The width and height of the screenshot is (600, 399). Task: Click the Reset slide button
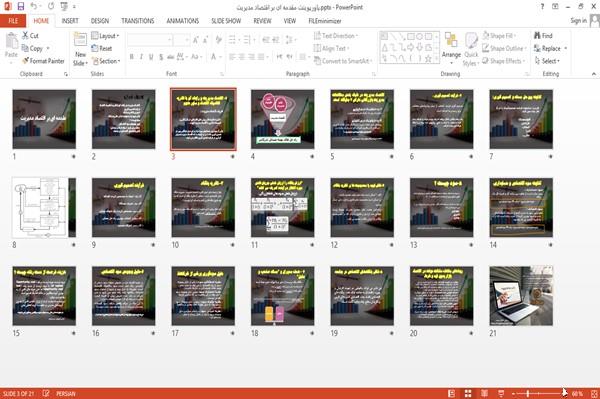(x=102, y=48)
